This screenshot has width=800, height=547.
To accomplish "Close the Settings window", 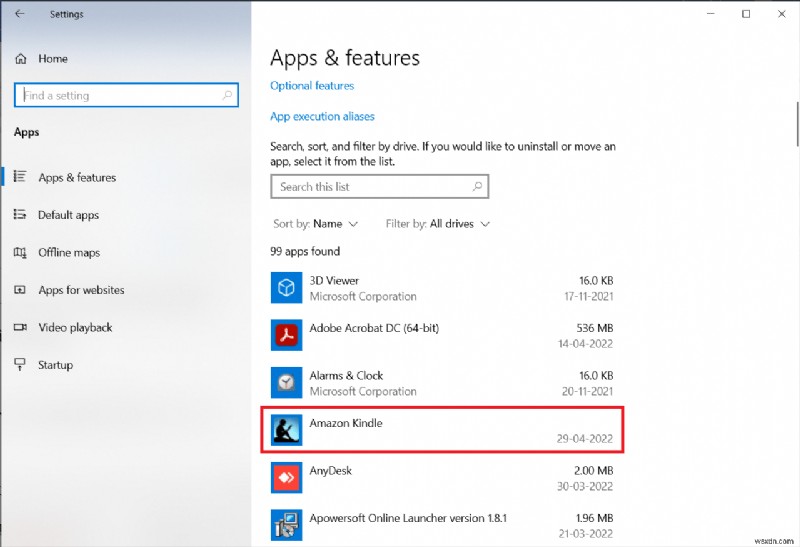I will 782,14.
